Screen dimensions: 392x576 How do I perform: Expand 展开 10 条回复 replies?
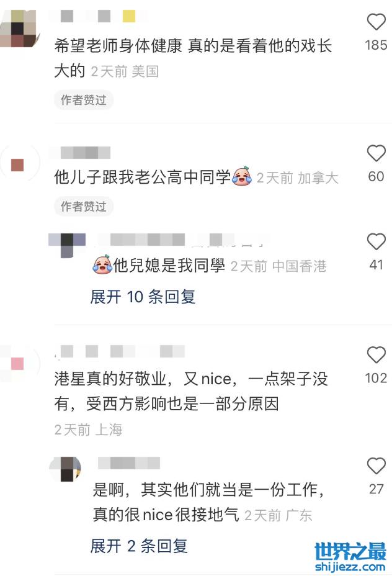[x=143, y=297]
